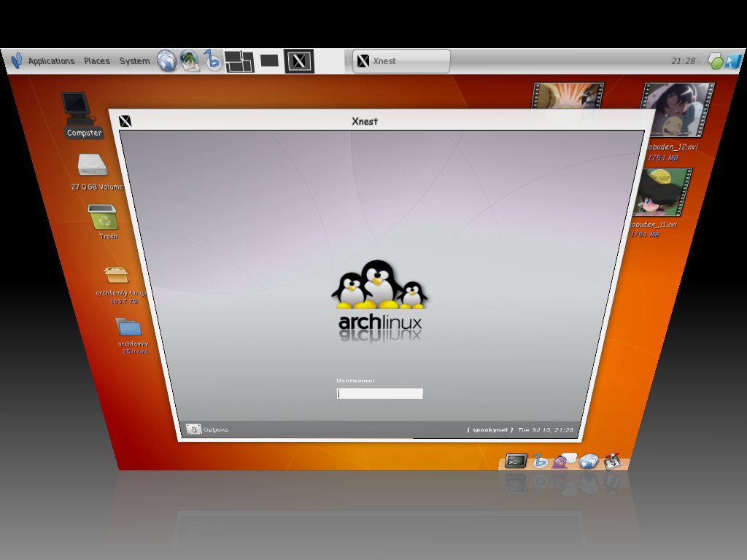
Task: Click the '25 items' label under archfamily
Action: 135,351
